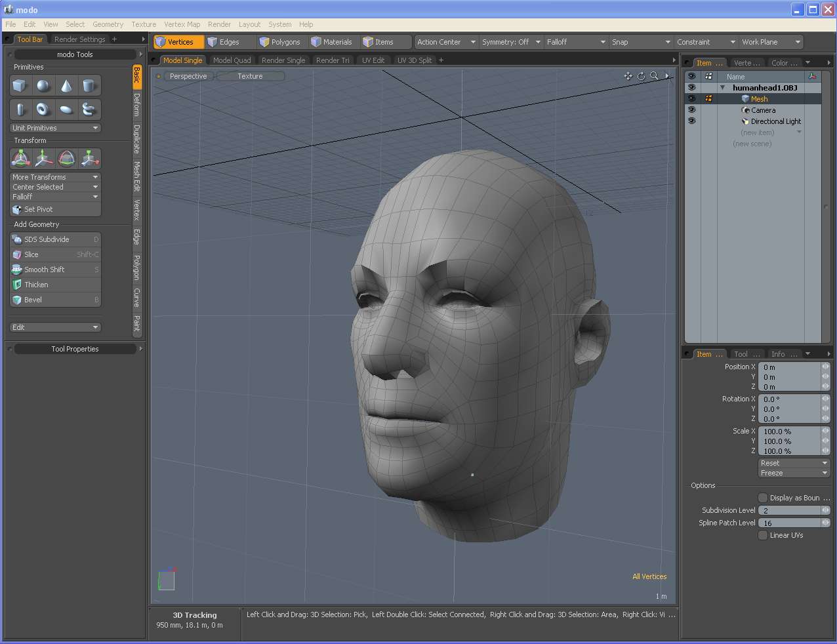Screen dimensions: 837x644
Task: Open the Deform vertical tool tab
Action: pyautogui.click(x=137, y=105)
